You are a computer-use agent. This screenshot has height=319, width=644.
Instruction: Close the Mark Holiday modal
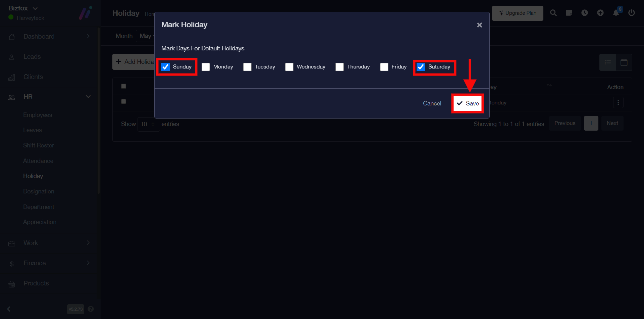(x=480, y=25)
